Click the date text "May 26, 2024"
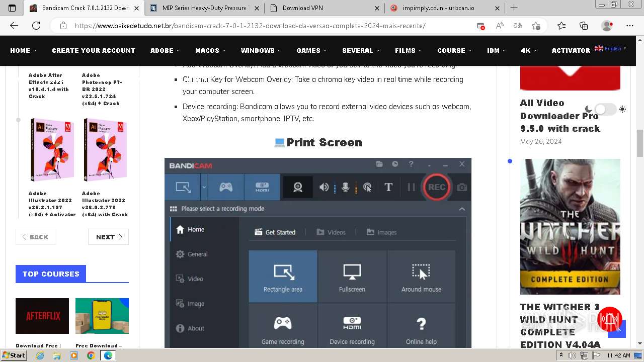Viewport: 644px width, 362px height. [541, 141]
